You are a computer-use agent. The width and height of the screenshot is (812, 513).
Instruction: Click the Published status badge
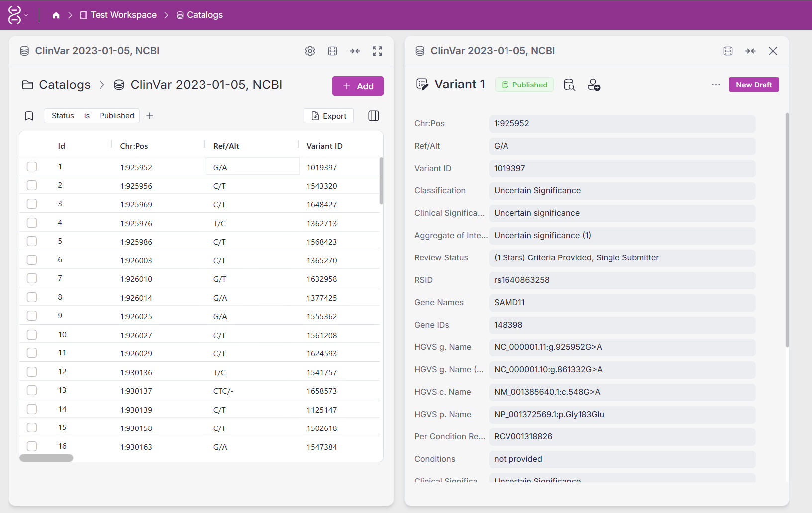point(524,85)
